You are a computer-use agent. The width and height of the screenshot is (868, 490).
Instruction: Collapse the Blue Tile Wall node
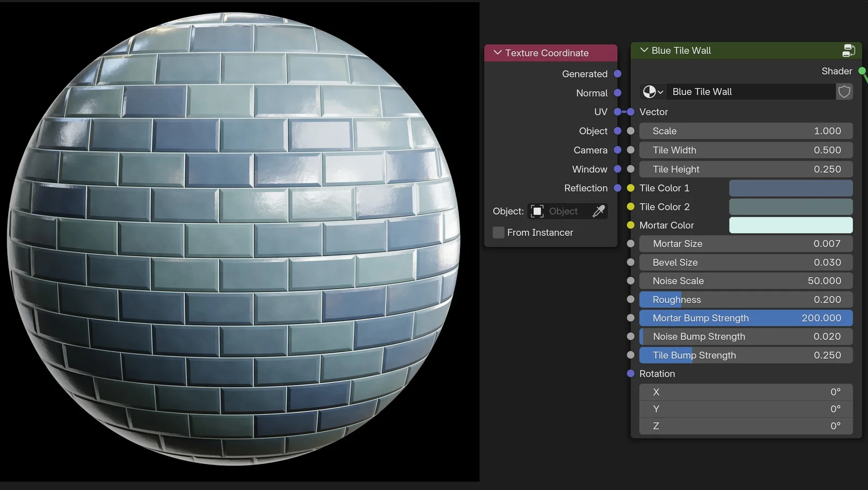(x=643, y=50)
